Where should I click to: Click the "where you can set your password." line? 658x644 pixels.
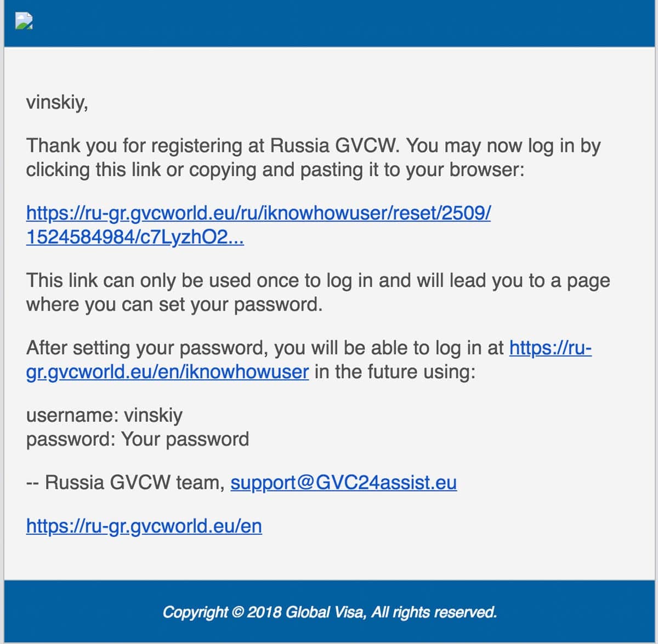coord(174,304)
